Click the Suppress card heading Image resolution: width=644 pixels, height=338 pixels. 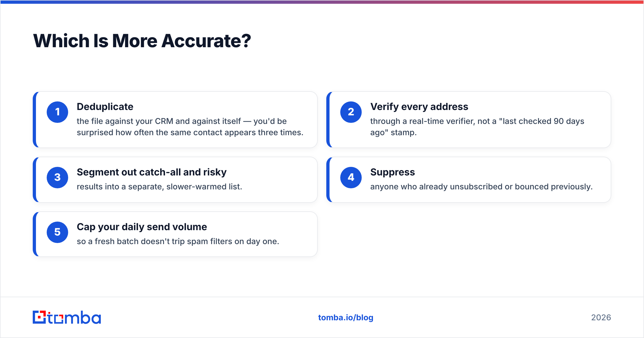pyautogui.click(x=393, y=172)
